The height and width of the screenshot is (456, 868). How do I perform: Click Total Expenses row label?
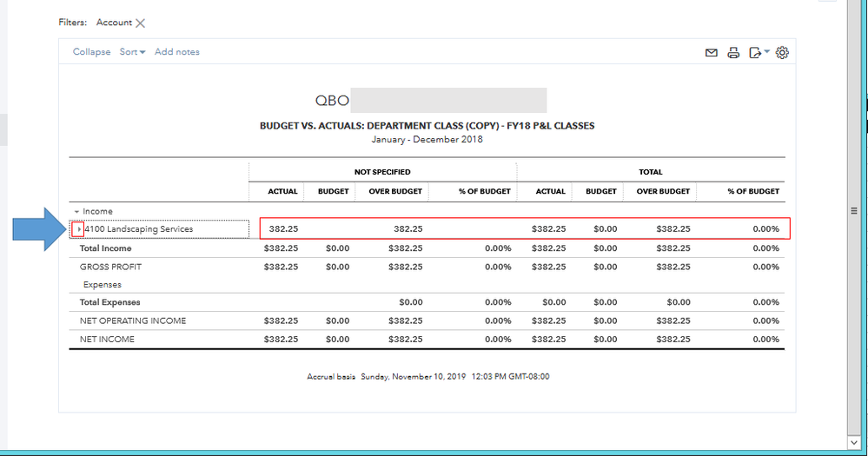pyautogui.click(x=109, y=302)
